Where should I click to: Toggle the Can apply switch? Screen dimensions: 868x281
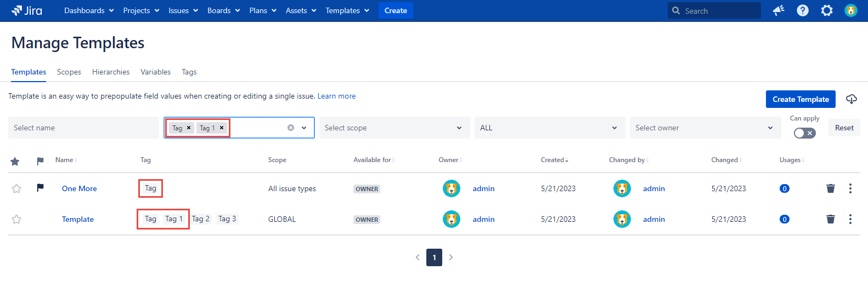point(804,133)
